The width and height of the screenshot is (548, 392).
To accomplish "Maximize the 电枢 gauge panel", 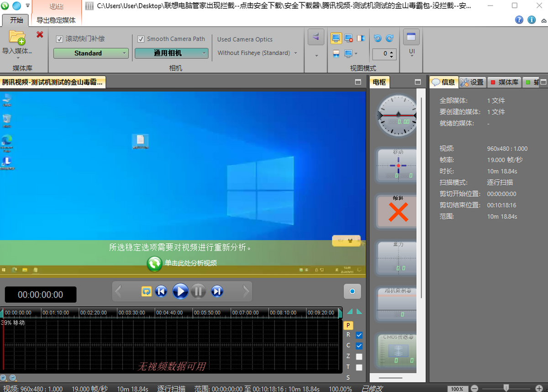I will tap(417, 82).
